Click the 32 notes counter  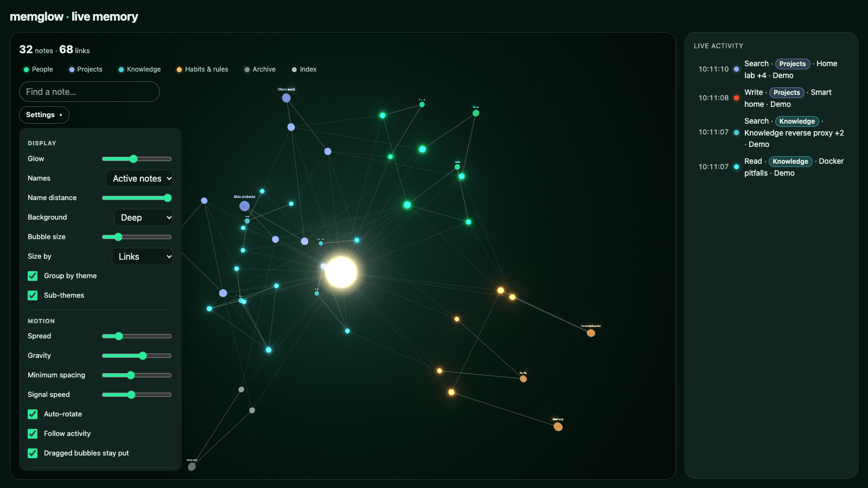pos(36,50)
